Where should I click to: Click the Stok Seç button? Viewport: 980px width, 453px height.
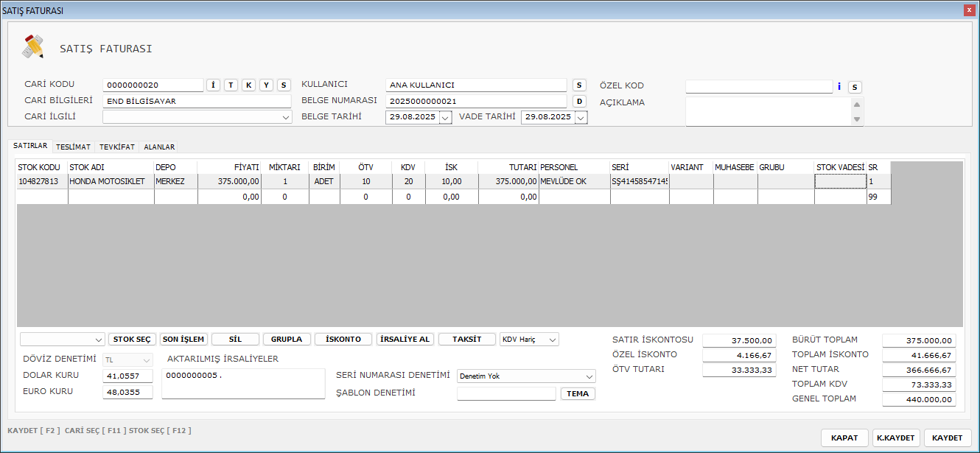pos(133,340)
